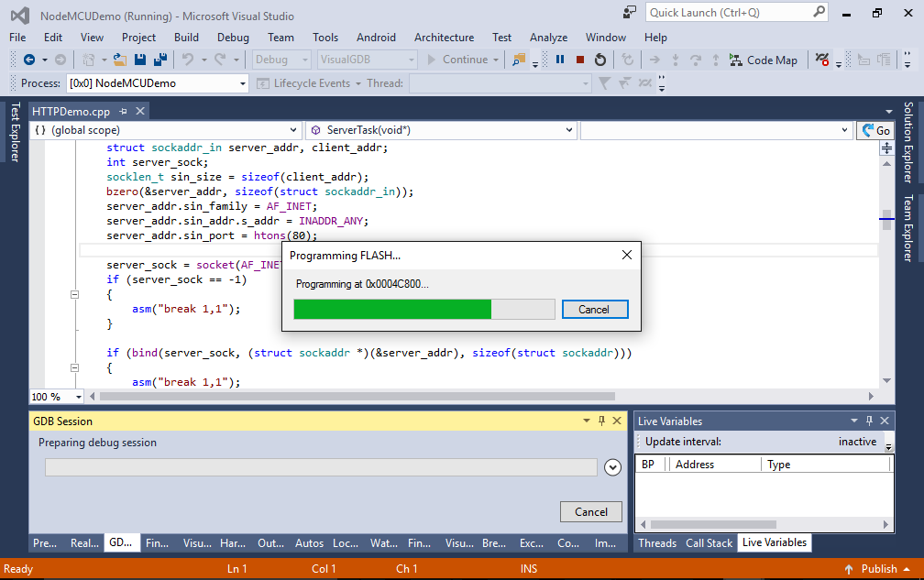The height and width of the screenshot is (580, 924).
Task: Click the BP column header
Action: pyautogui.click(x=649, y=464)
